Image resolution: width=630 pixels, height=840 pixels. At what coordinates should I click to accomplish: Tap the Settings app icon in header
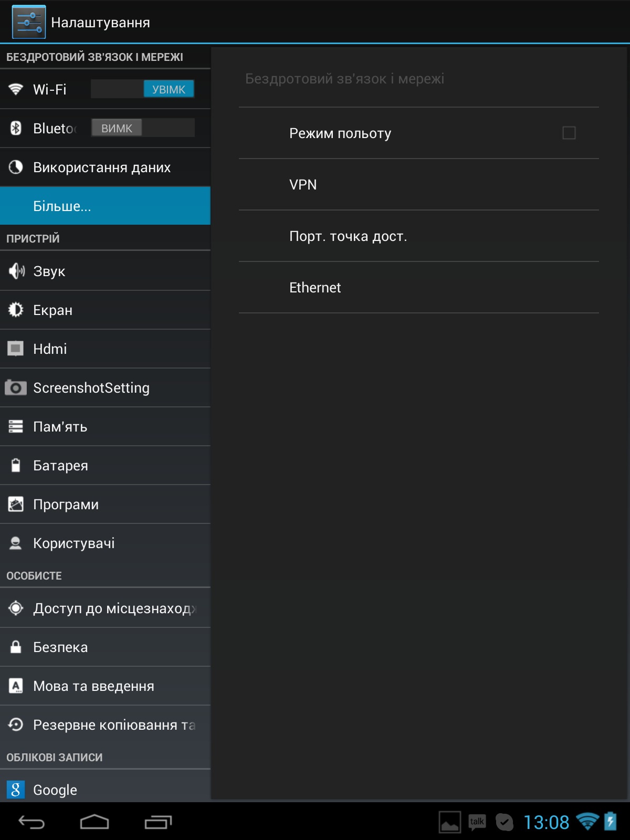(29, 22)
